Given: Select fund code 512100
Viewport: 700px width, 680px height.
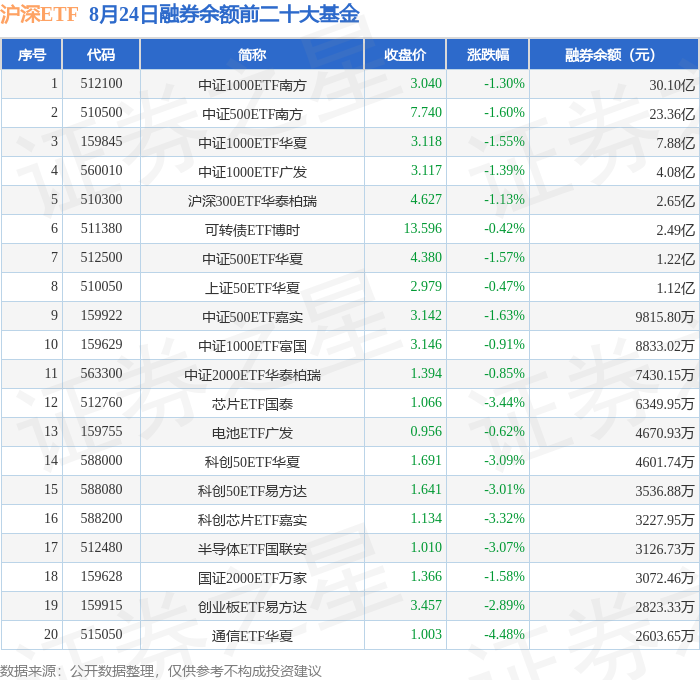Looking at the screenshot, I should 101,83.
